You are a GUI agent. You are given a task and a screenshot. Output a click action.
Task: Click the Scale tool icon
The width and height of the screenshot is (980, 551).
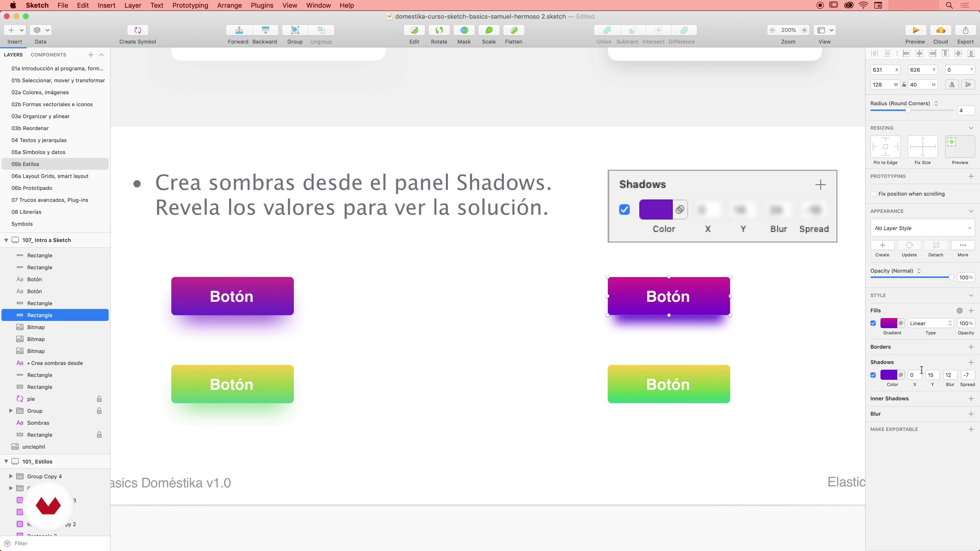coord(489,30)
